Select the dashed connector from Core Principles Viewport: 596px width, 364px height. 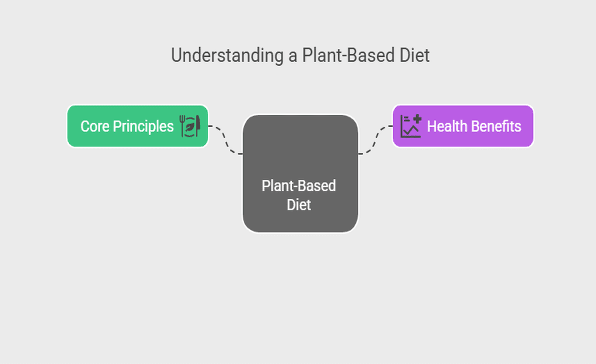click(226, 140)
